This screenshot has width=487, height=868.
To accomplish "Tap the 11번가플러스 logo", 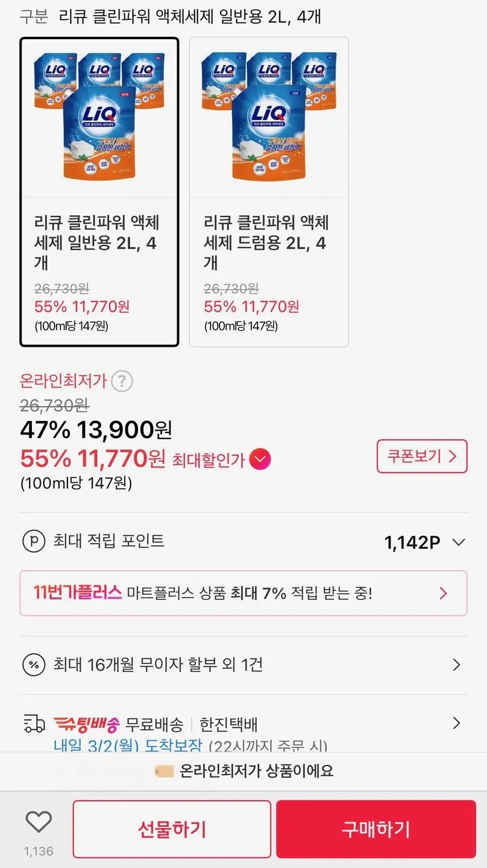I will click(78, 593).
